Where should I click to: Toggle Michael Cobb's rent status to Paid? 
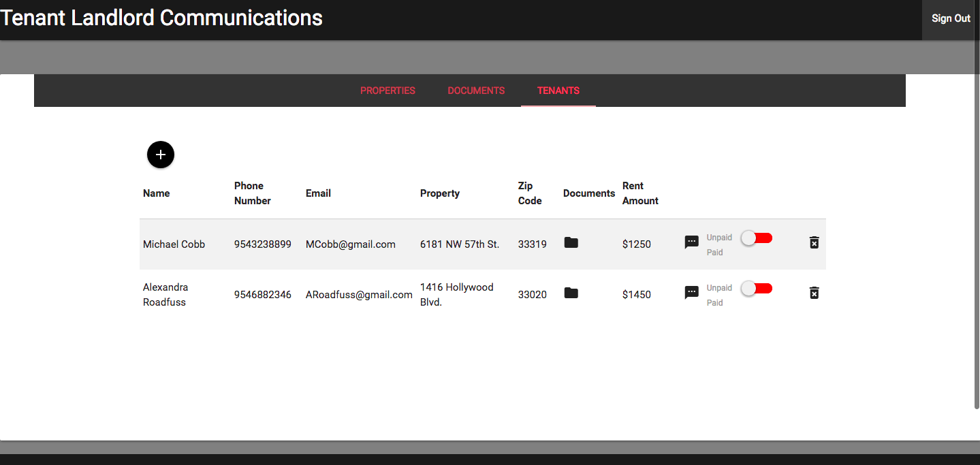756,238
